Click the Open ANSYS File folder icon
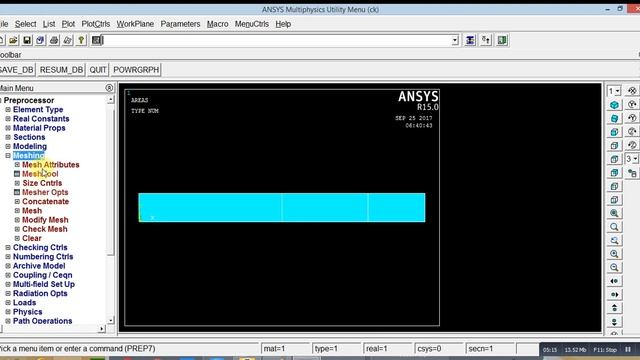This screenshot has width=640, height=360. 13,40
